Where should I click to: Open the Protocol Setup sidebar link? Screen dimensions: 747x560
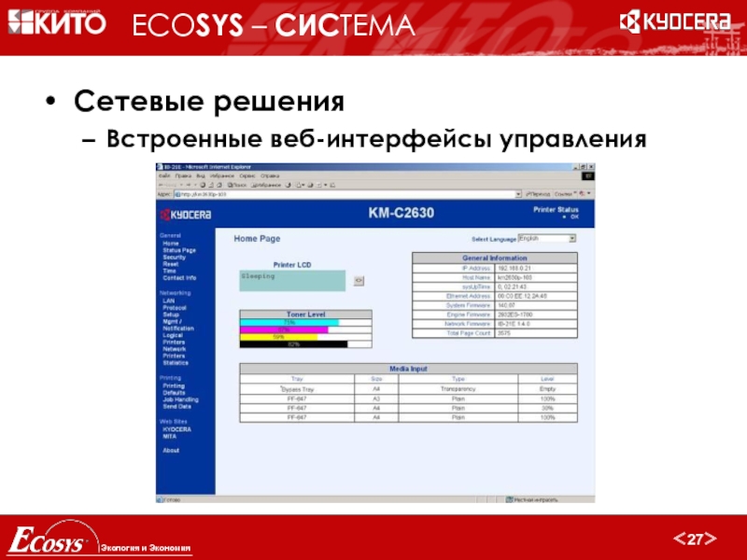(x=175, y=311)
